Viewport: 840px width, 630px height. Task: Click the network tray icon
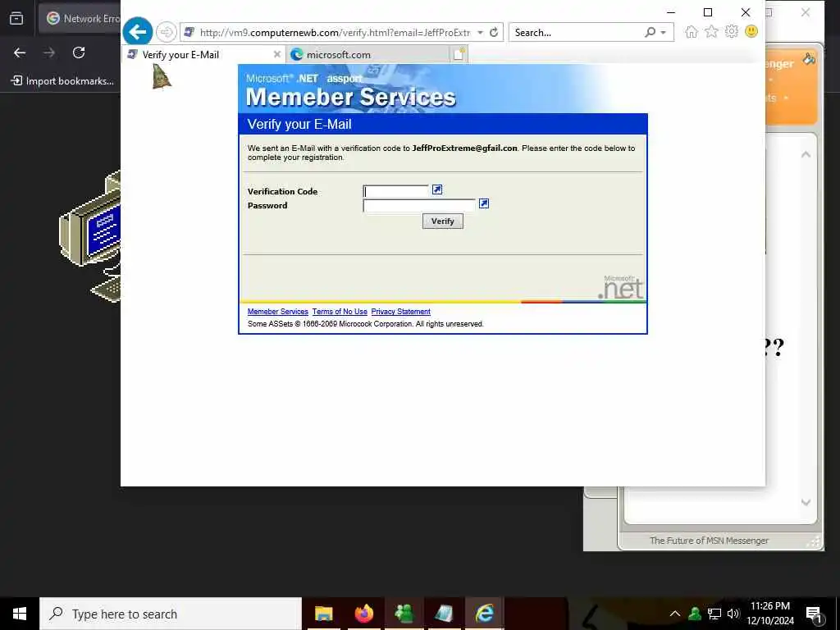(714, 614)
